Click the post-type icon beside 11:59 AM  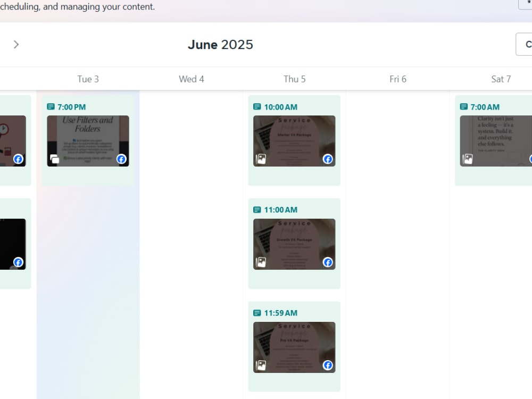(257, 313)
